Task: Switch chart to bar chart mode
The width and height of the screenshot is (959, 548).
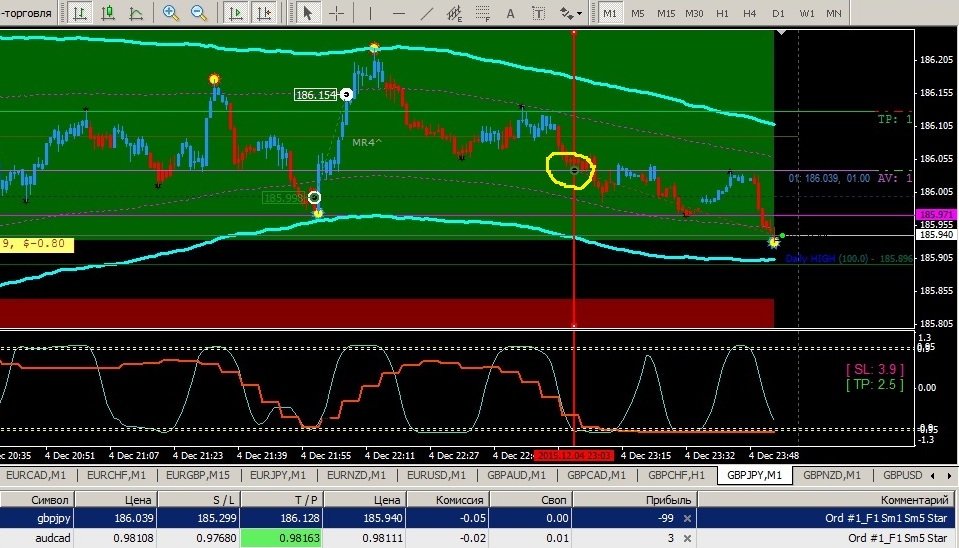Action: 80,13
